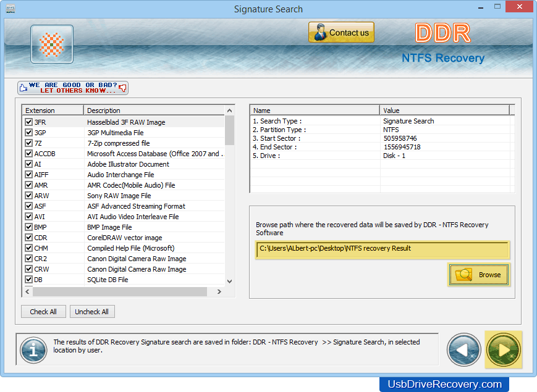The image size is (537, 392).
Task: Uncheck the ARW extension checkbox
Action: (29, 196)
